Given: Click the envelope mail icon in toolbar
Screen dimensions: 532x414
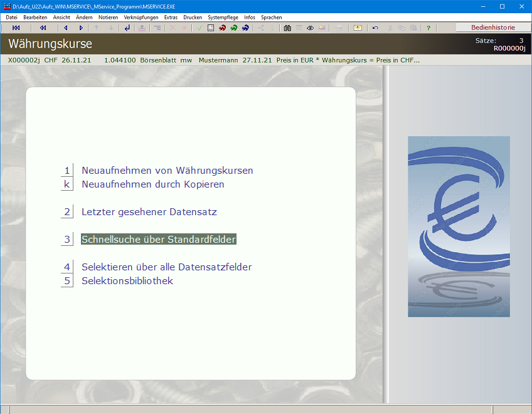Looking at the screenshot, I should tap(358, 28).
